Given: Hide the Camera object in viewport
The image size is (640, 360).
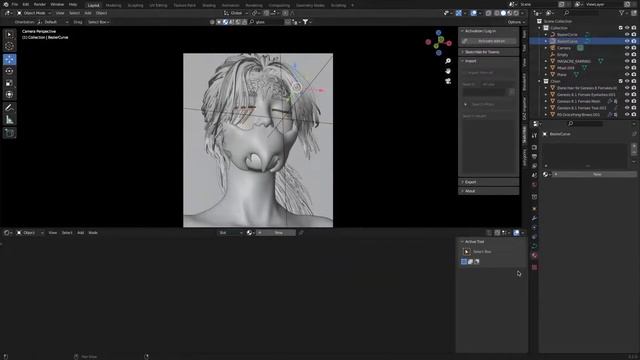Looking at the screenshot, I should [x=627, y=48].
